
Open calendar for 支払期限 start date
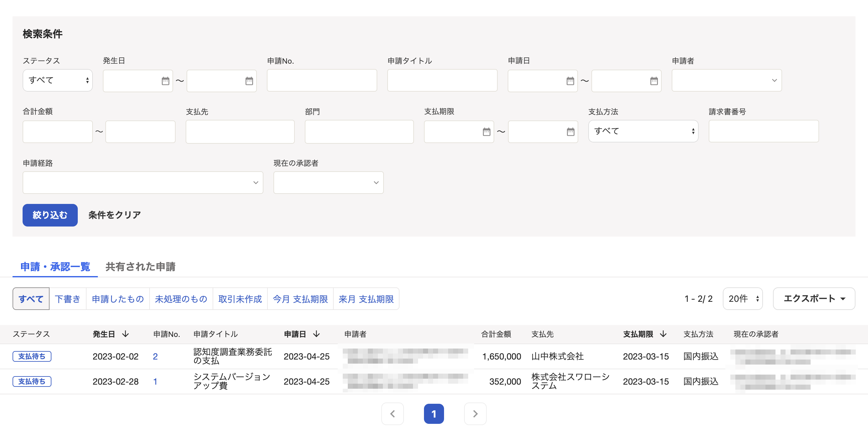point(486,132)
